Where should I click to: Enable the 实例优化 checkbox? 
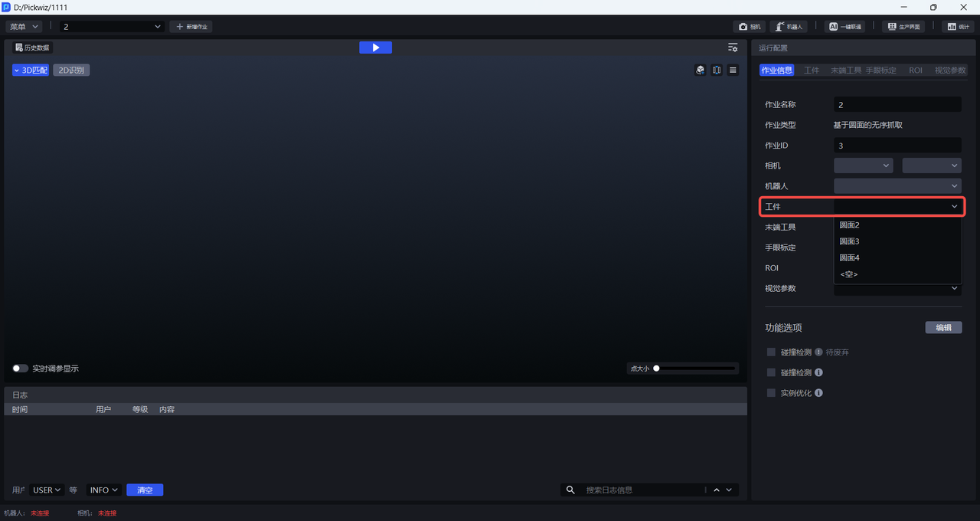pos(771,393)
